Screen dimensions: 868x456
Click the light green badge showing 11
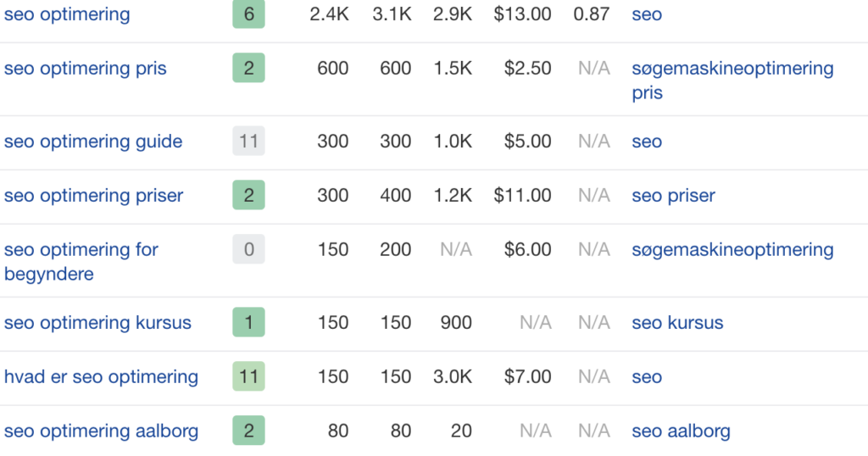(x=248, y=377)
